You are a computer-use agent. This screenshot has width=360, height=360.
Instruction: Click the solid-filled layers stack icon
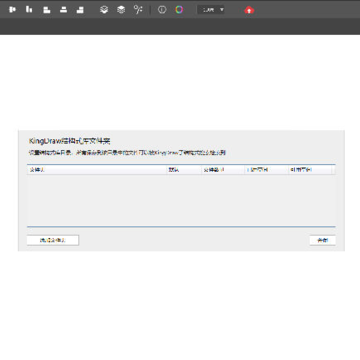(121, 10)
